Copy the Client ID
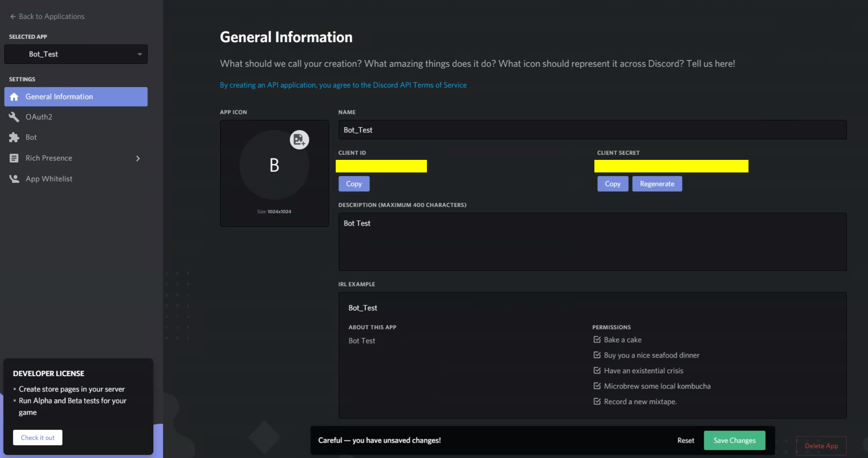The width and height of the screenshot is (868, 458). pyautogui.click(x=354, y=184)
